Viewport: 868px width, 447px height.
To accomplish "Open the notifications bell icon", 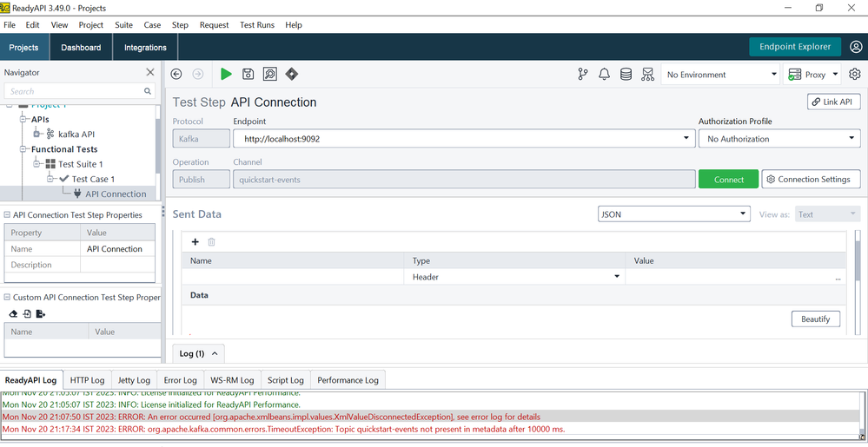I will pyautogui.click(x=605, y=75).
